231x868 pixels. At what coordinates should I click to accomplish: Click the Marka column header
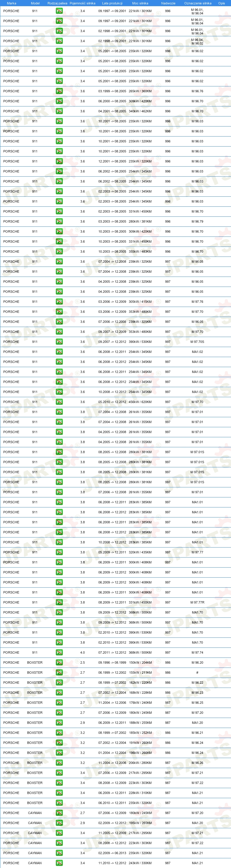coord(12,3)
